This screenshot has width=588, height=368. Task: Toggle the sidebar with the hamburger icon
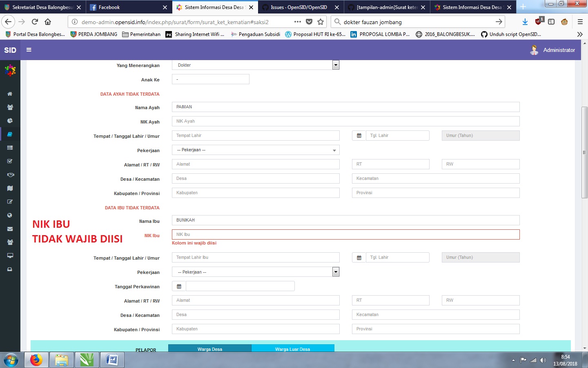pyautogui.click(x=29, y=49)
